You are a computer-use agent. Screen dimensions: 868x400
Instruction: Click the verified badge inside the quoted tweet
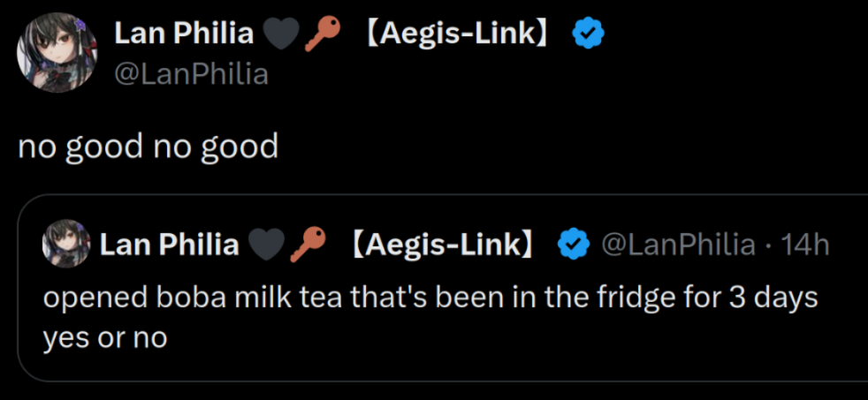pyautogui.click(x=572, y=243)
